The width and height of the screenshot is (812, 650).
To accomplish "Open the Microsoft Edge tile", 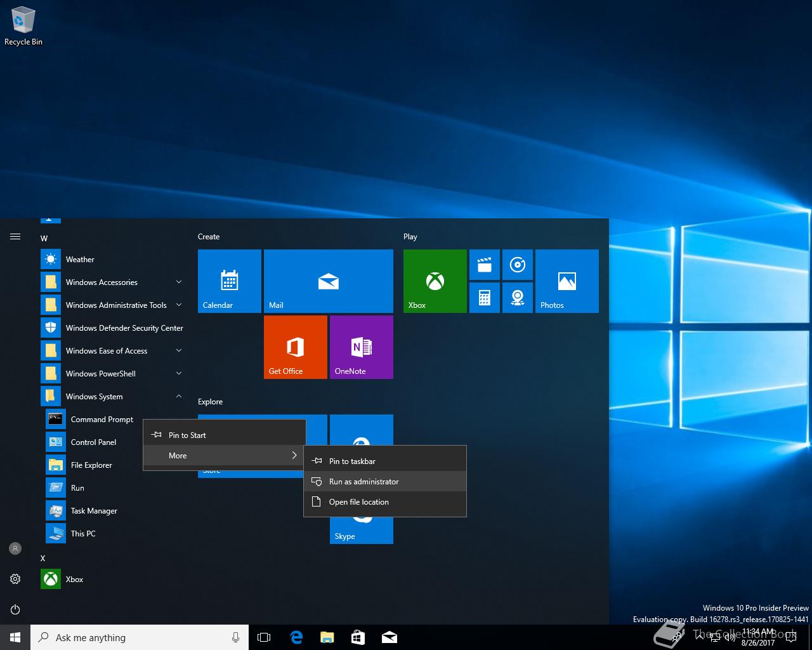I will point(362,430).
